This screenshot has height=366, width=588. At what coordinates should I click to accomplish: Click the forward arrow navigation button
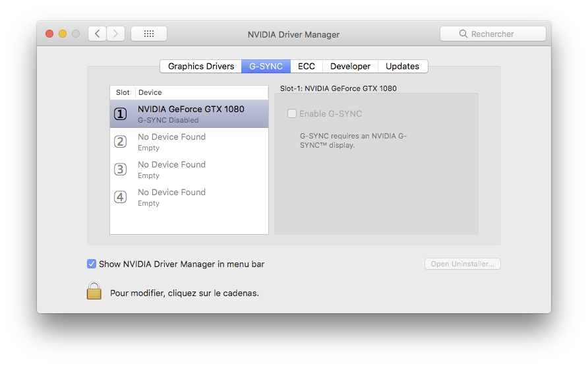pos(115,34)
